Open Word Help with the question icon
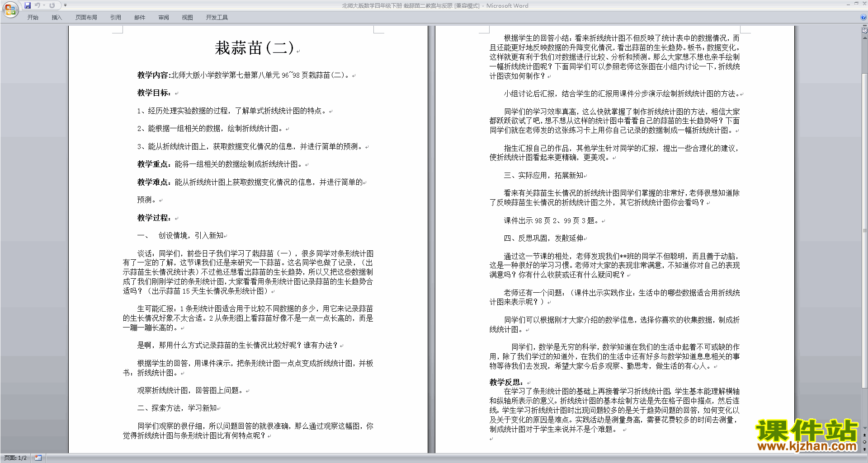 [863, 17]
